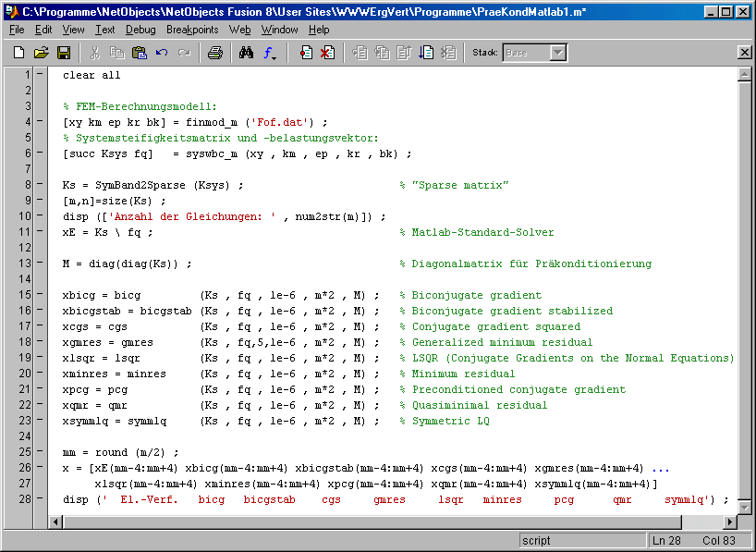Open an existing file
This screenshot has width=756, height=552.
pos(40,53)
